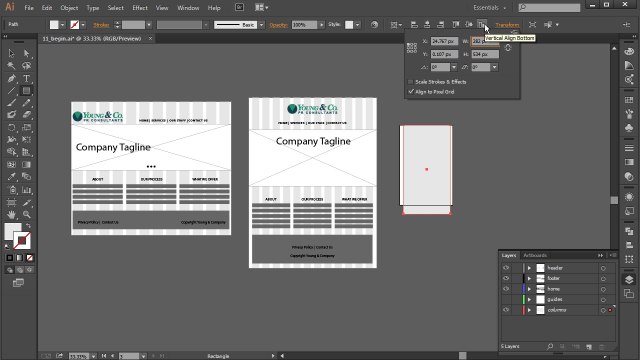Select the Pencil tool
Viewport: 640px width, 360px height.
tap(27, 103)
